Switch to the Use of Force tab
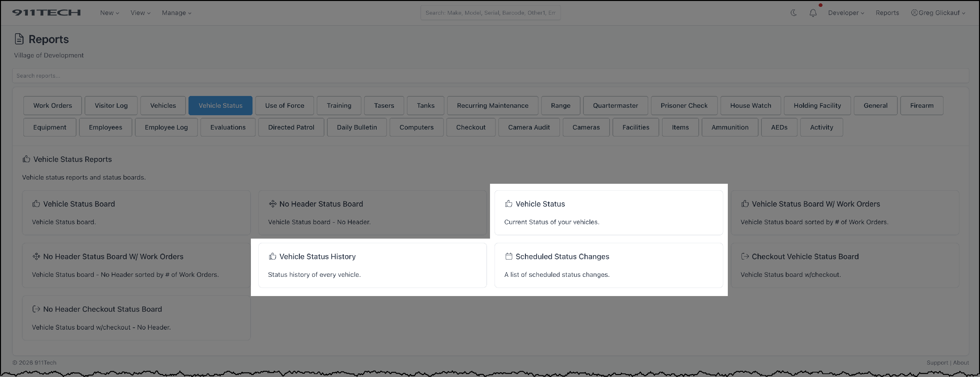 (x=285, y=105)
